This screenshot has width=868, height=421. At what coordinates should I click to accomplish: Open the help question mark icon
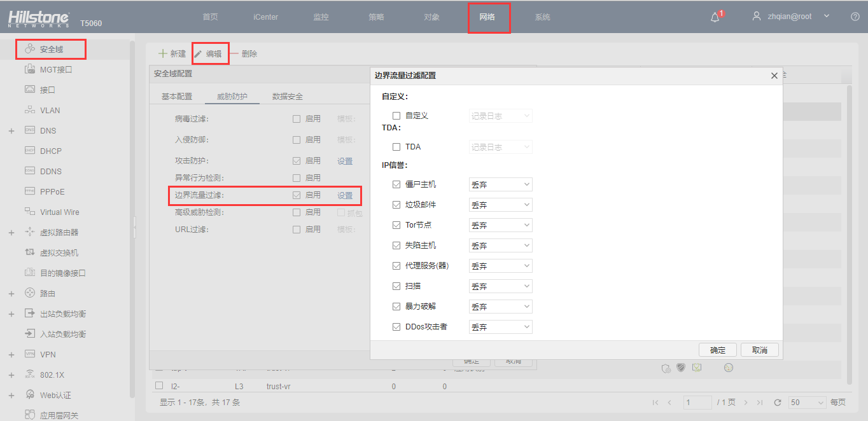point(855,17)
